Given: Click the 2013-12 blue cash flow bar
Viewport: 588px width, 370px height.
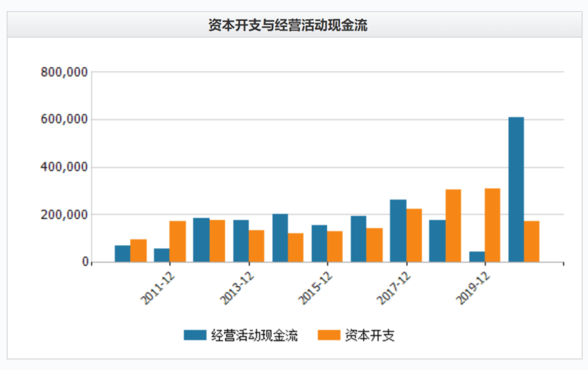Looking at the screenshot, I should [241, 241].
